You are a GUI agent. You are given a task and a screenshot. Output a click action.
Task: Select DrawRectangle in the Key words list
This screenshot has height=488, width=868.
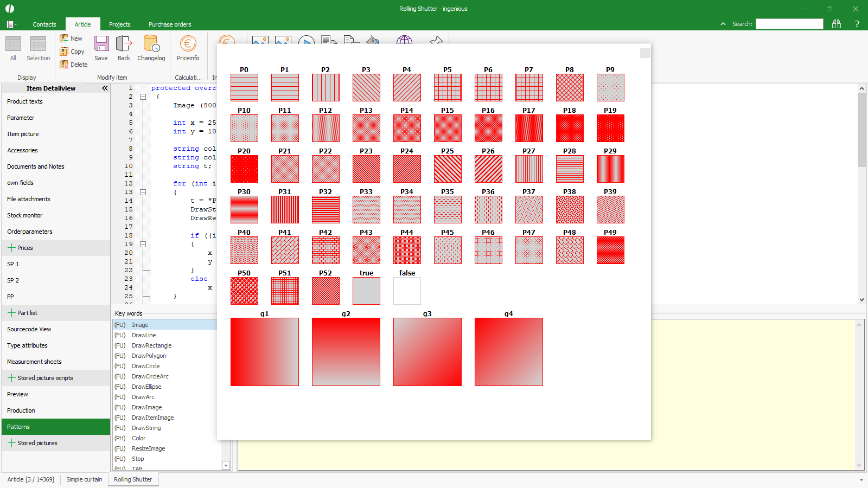pyautogui.click(x=151, y=345)
